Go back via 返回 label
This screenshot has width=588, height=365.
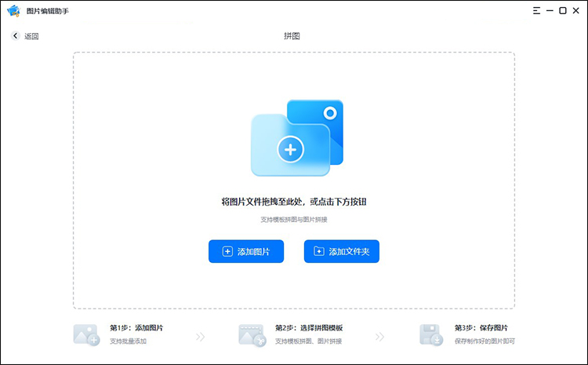tap(31, 36)
